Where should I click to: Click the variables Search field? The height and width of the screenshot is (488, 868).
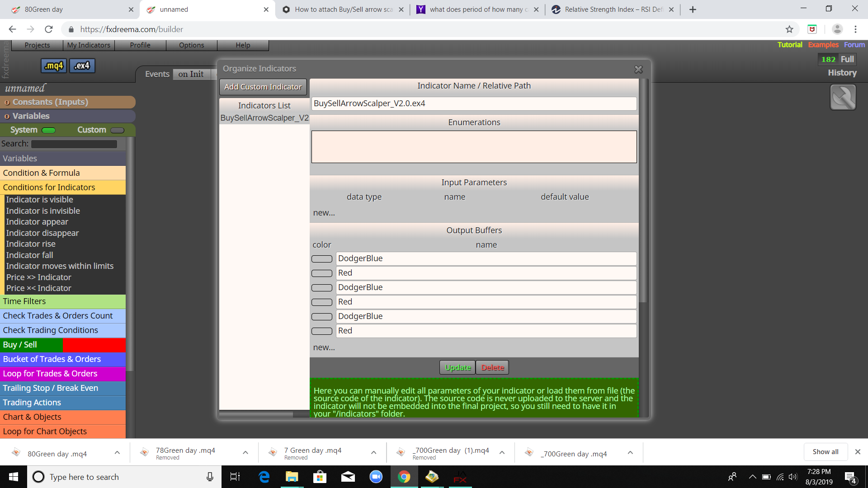(x=74, y=144)
